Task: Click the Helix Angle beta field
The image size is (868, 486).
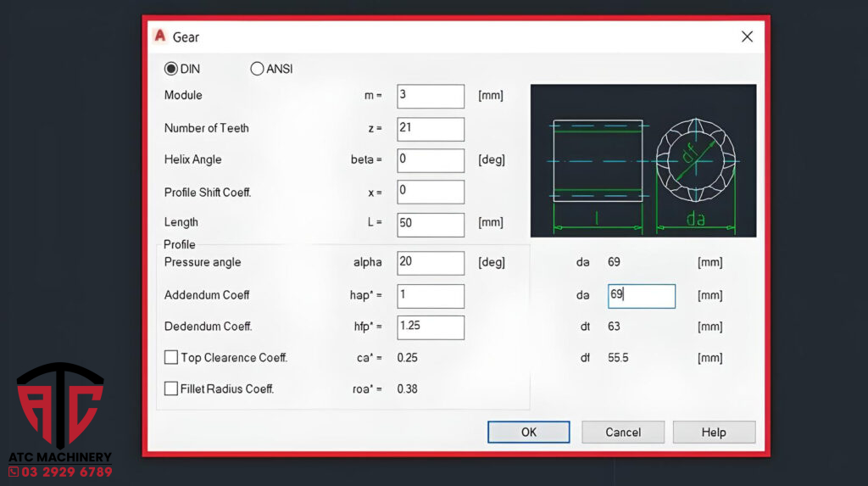Action: pyautogui.click(x=430, y=160)
